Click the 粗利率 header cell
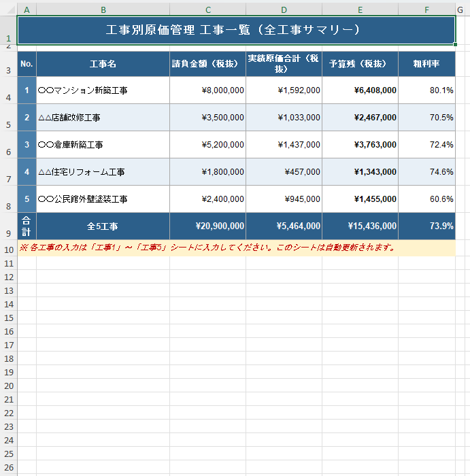The width and height of the screenshot is (470, 476). pos(426,64)
